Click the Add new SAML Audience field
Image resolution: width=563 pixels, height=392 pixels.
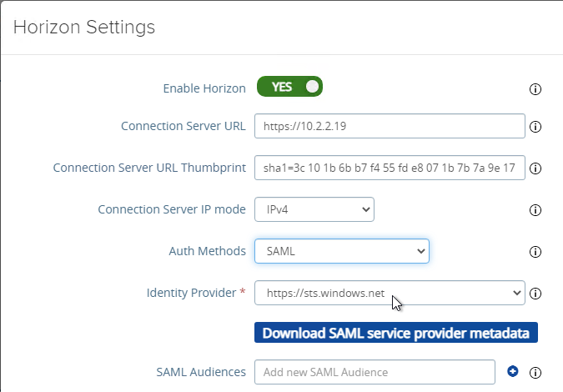point(374,372)
